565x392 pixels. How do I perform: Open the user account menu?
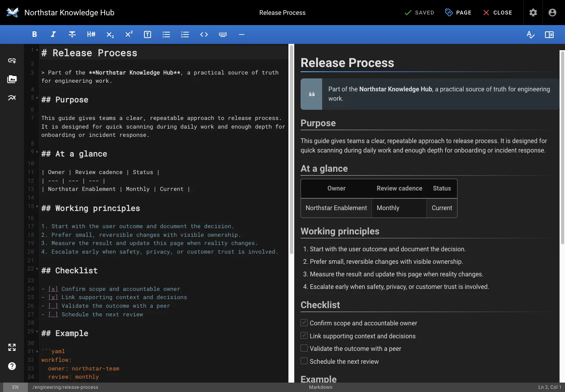point(552,13)
